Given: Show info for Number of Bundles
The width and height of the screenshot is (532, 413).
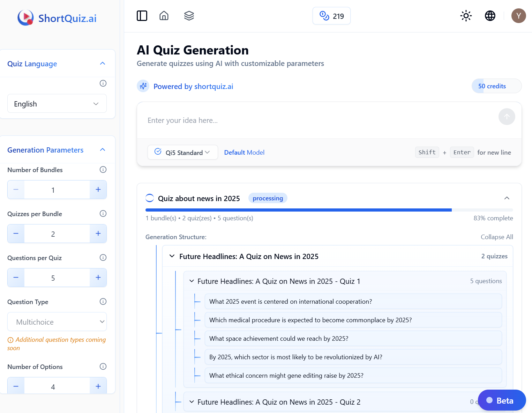Looking at the screenshot, I should [103, 169].
